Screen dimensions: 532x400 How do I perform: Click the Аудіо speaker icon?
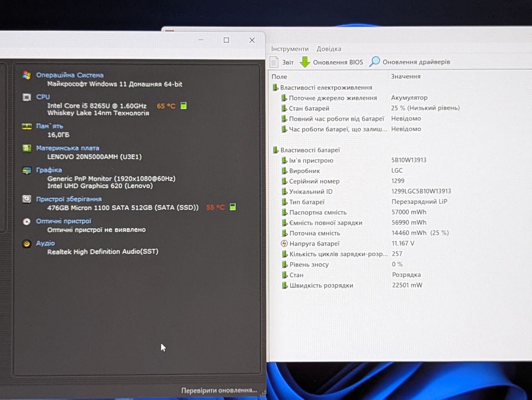tap(27, 244)
